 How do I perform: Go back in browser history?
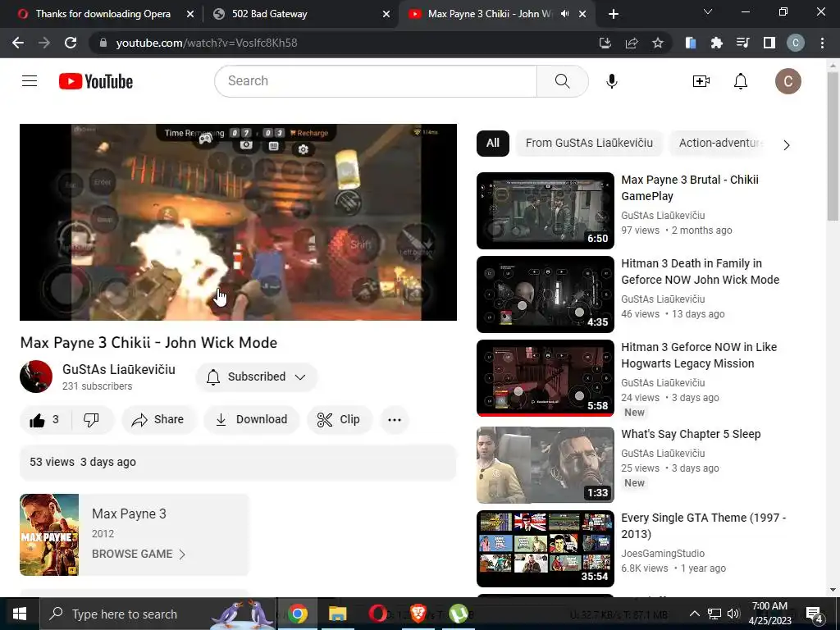(18, 43)
